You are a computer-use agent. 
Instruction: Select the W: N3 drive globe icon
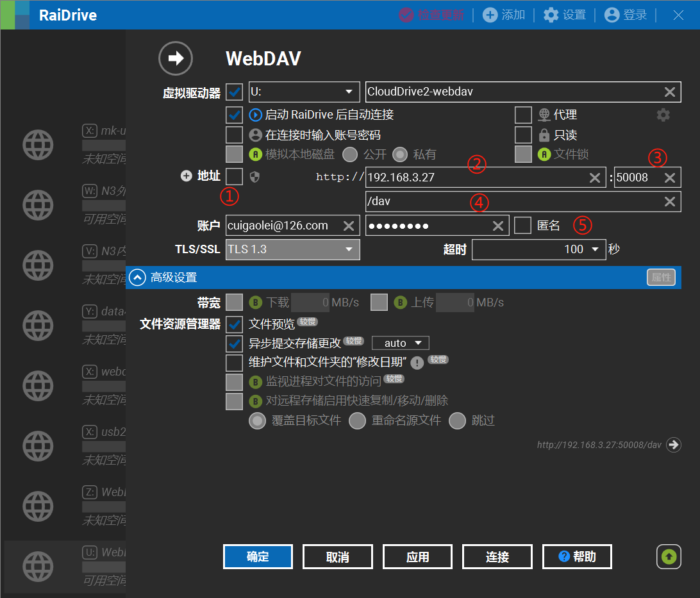pyautogui.click(x=38, y=205)
